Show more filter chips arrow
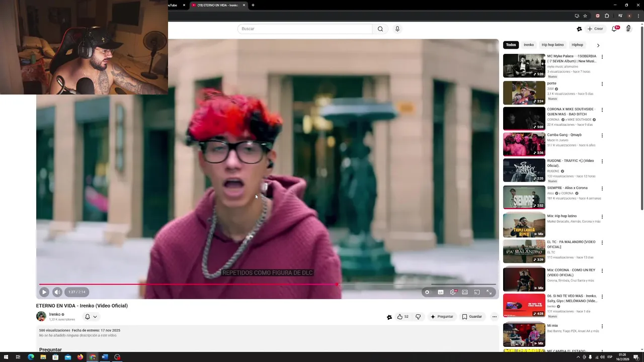Viewport: 644px width, 362px height. pos(598,45)
